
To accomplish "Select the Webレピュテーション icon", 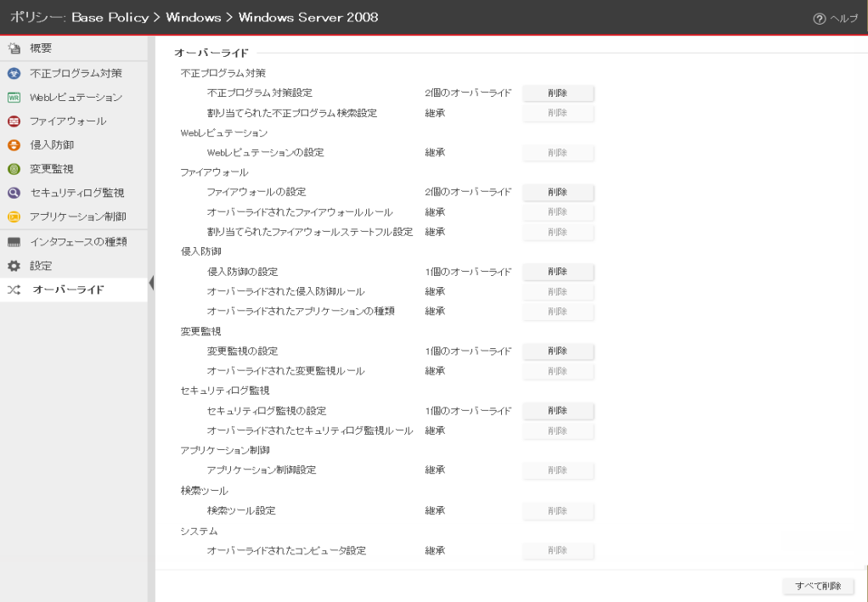I will click(x=14, y=97).
